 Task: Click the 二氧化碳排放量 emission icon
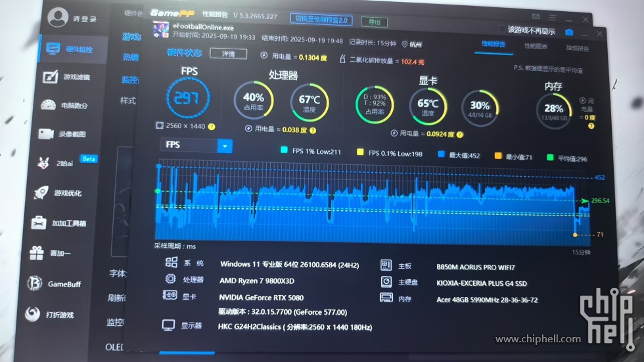point(342,59)
